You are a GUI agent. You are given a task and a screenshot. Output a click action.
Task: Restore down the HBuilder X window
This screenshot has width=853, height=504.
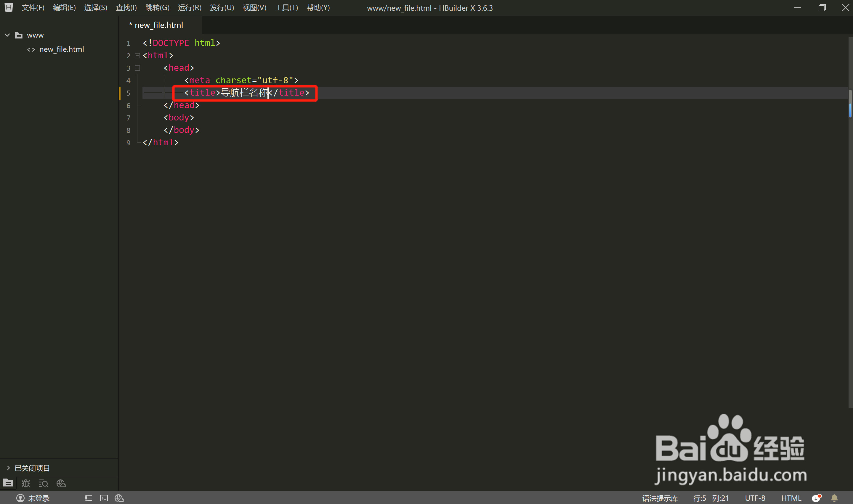[x=822, y=7]
